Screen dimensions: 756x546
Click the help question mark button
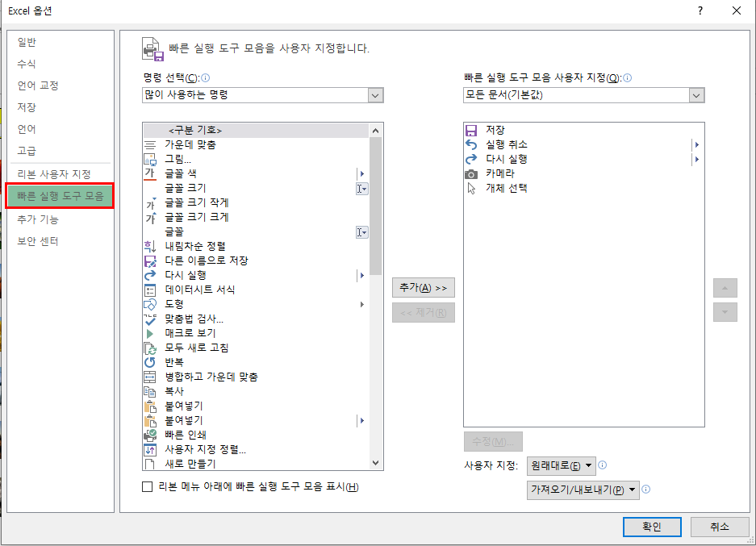(700, 10)
